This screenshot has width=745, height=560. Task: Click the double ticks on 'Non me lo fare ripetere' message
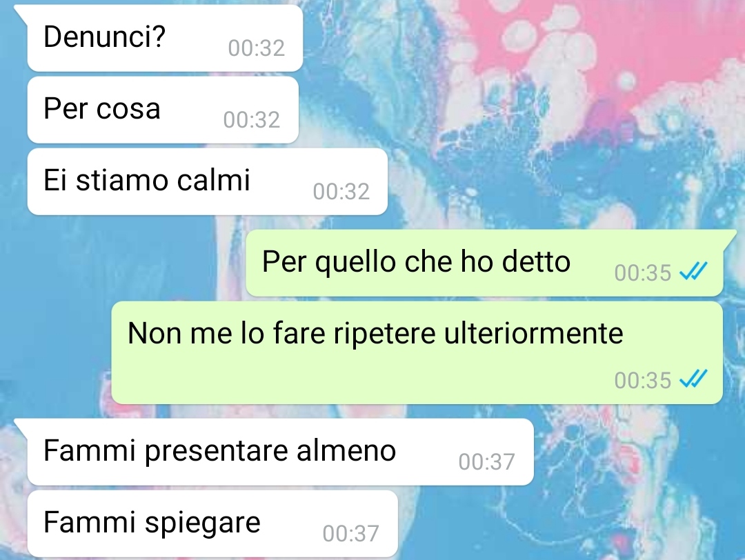tap(694, 379)
